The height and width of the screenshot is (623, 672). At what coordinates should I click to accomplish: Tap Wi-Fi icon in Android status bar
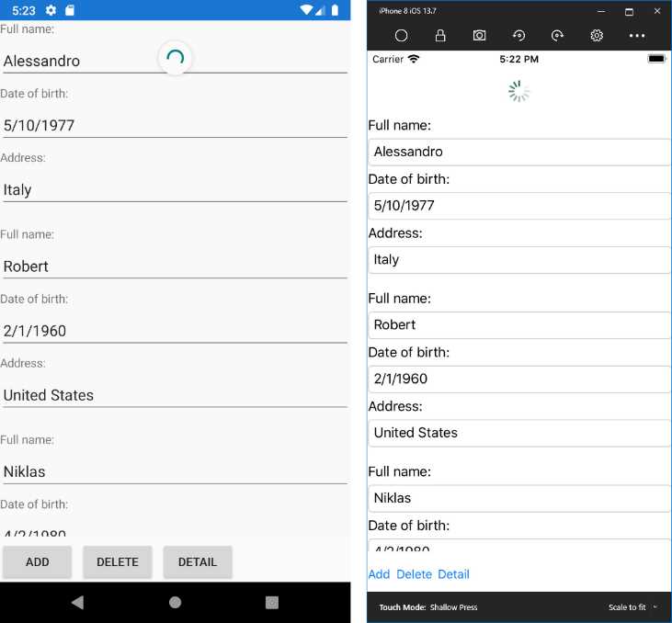tap(306, 10)
